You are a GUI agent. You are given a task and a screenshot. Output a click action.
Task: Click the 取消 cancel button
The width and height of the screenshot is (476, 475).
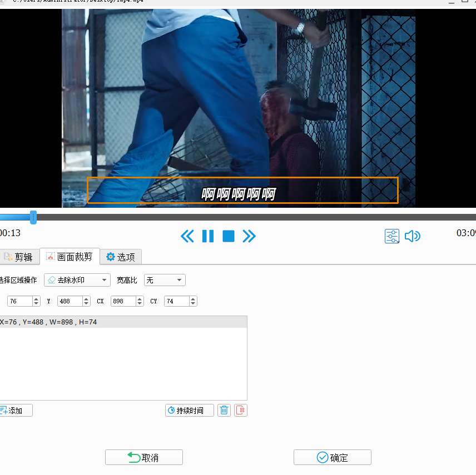point(144,457)
